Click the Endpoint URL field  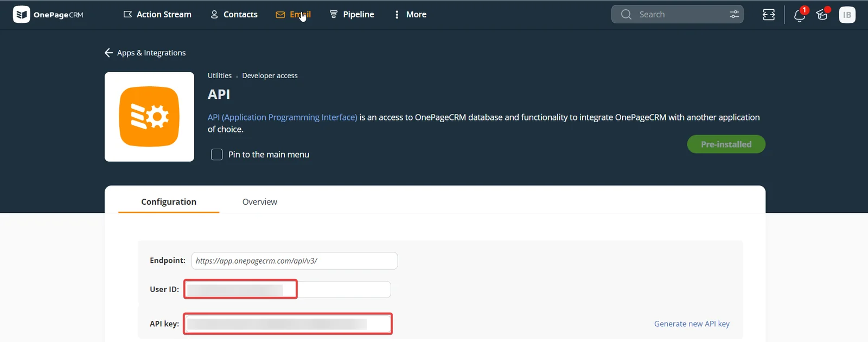[x=295, y=261]
